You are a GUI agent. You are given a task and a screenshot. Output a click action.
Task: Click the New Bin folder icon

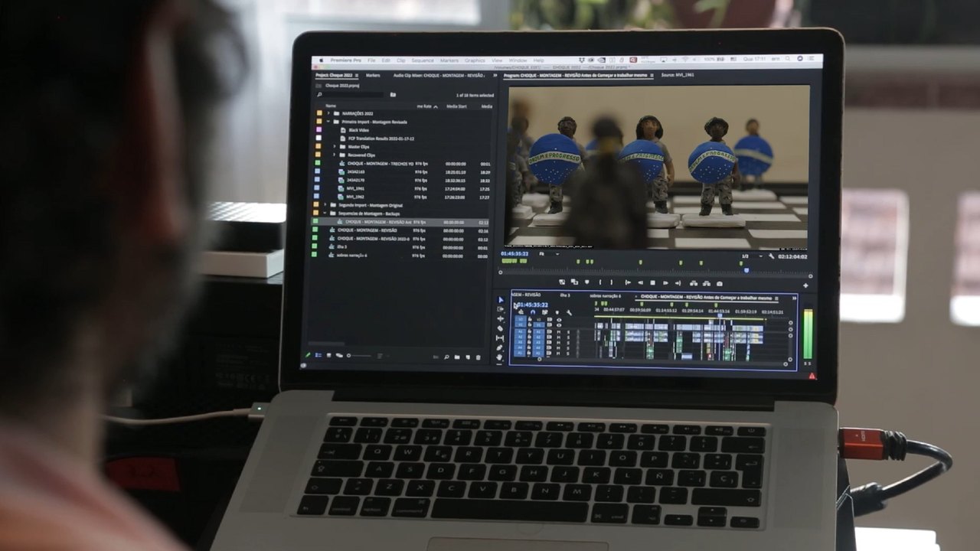(456, 357)
